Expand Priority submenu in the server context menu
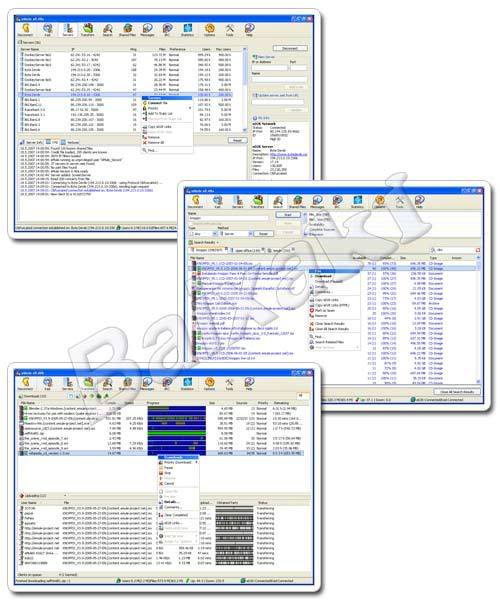 point(166,108)
